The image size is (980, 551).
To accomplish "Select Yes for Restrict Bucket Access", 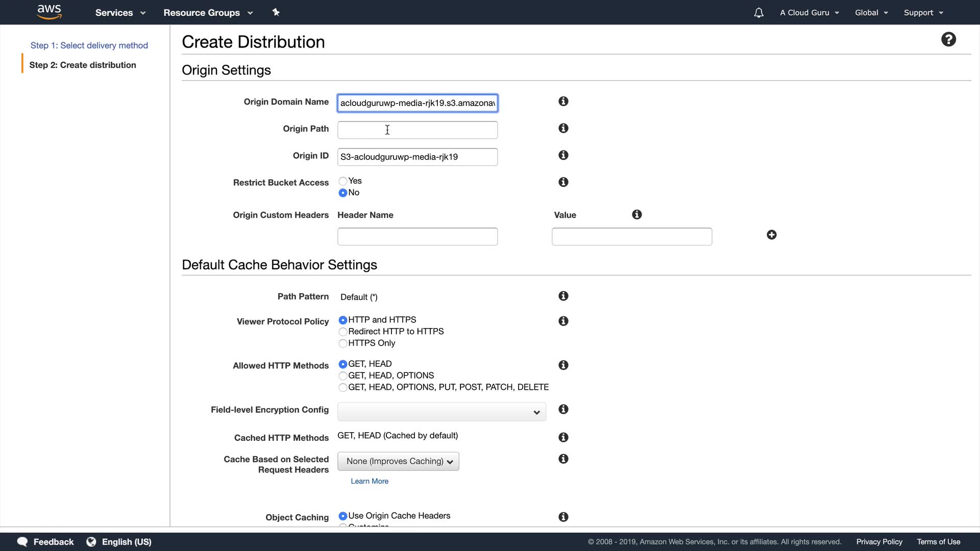I will point(343,181).
